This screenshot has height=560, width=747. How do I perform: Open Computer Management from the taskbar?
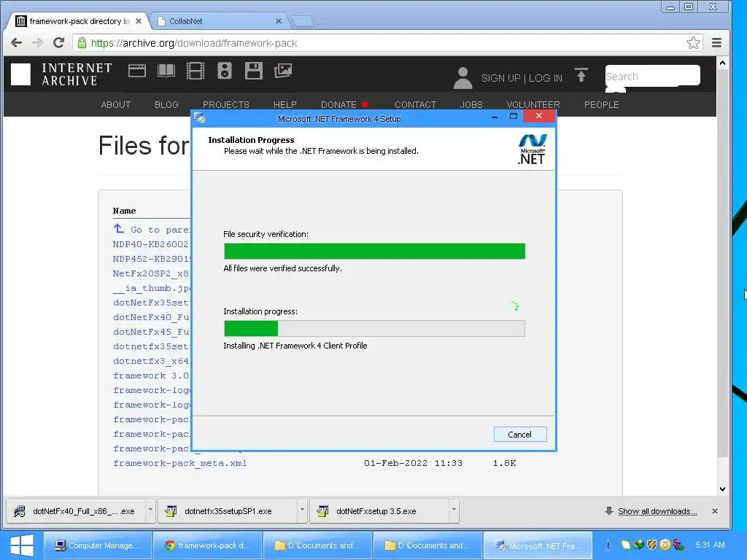(98, 545)
